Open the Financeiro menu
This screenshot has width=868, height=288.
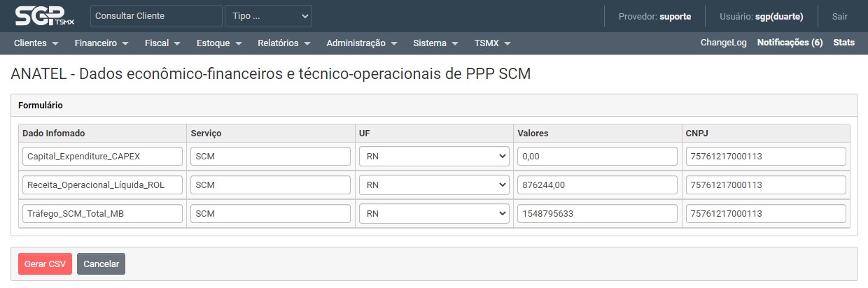tap(101, 43)
